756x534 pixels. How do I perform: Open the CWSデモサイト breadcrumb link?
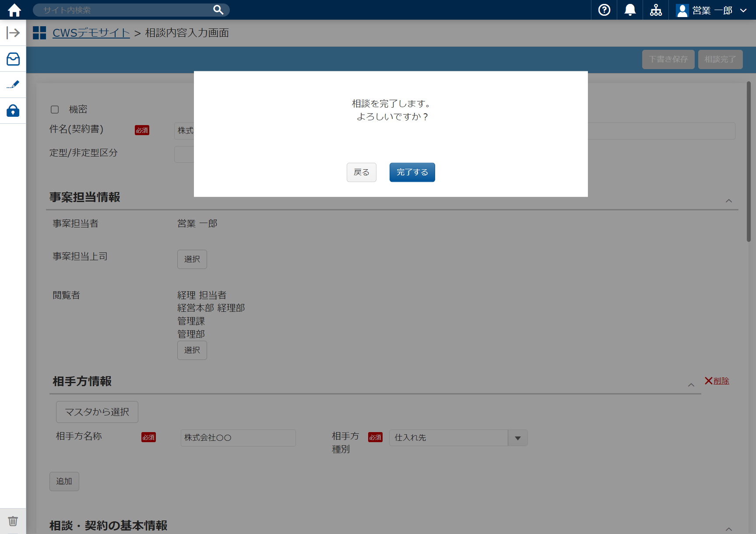pyautogui.click(x=91, y=33)
